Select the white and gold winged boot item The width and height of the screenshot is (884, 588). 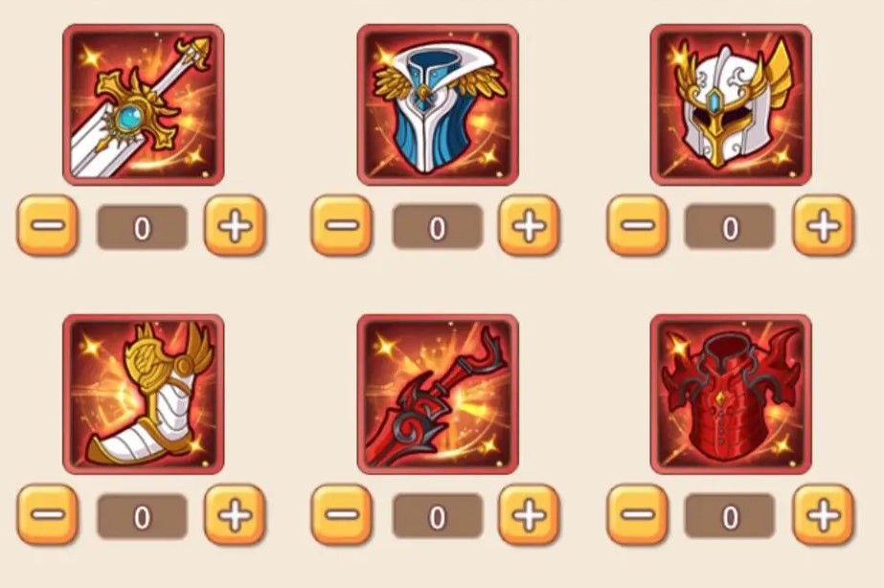pos(144,394)
